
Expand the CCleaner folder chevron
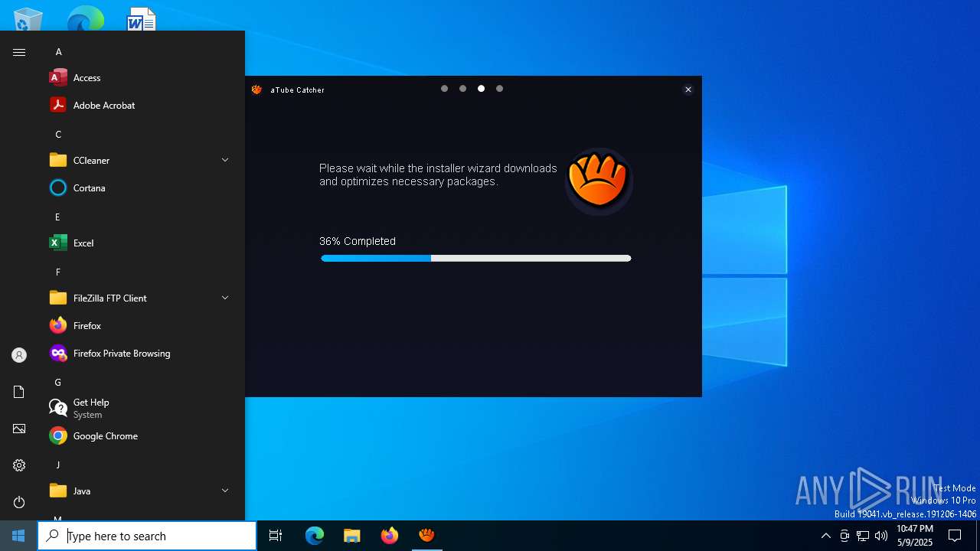click(x=225, y=160)
